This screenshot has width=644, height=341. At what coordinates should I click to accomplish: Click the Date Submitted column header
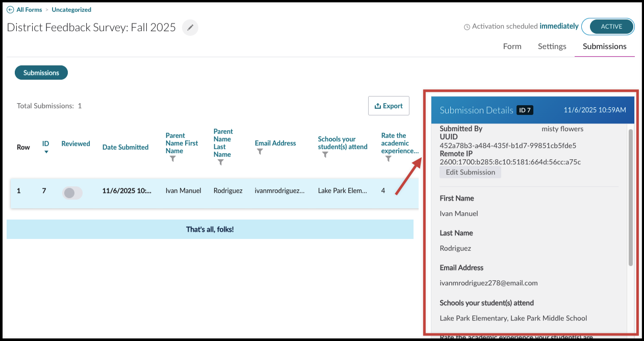click(125, 147)
